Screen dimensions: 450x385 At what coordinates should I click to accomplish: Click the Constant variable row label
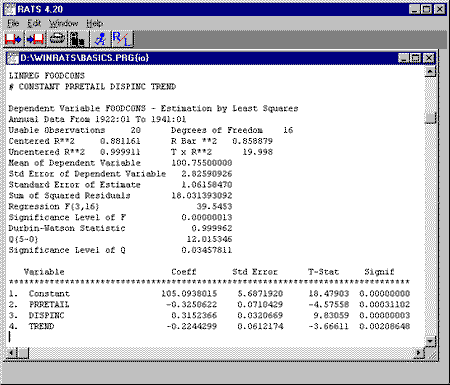coord(49,294)
